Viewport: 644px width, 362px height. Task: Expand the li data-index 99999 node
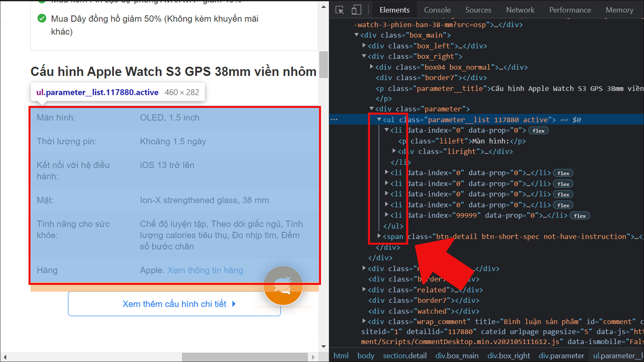click(x=386, y=215)
